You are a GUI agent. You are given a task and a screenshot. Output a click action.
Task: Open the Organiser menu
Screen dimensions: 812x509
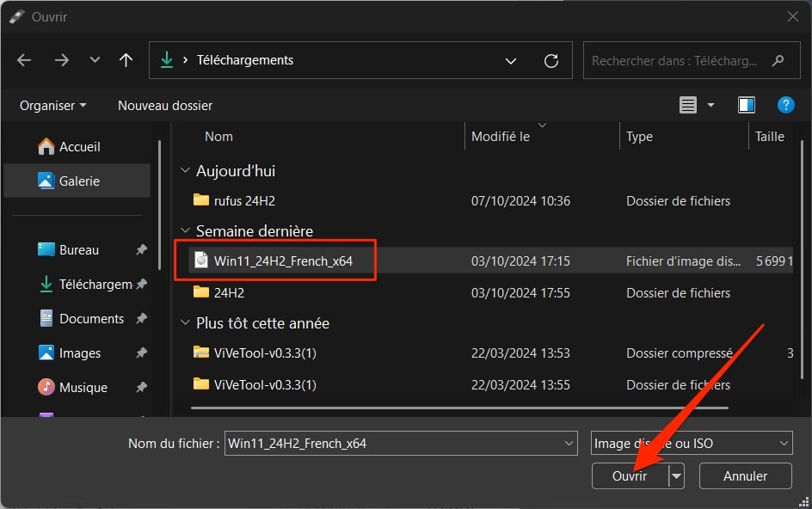coord(52,105)
